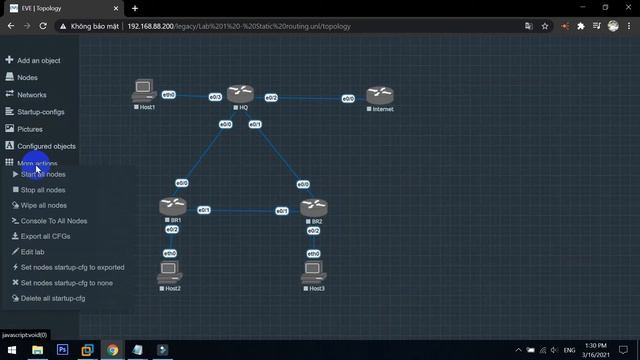
Task: Click Host2 eth0 interface label
Action: pyautogui.click(x=170, y=253)
